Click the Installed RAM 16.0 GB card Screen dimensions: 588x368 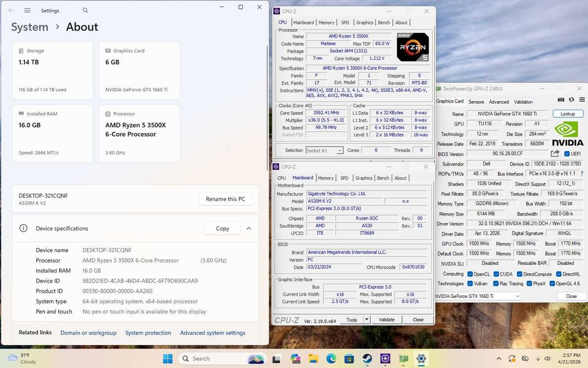tap(52, 133)
